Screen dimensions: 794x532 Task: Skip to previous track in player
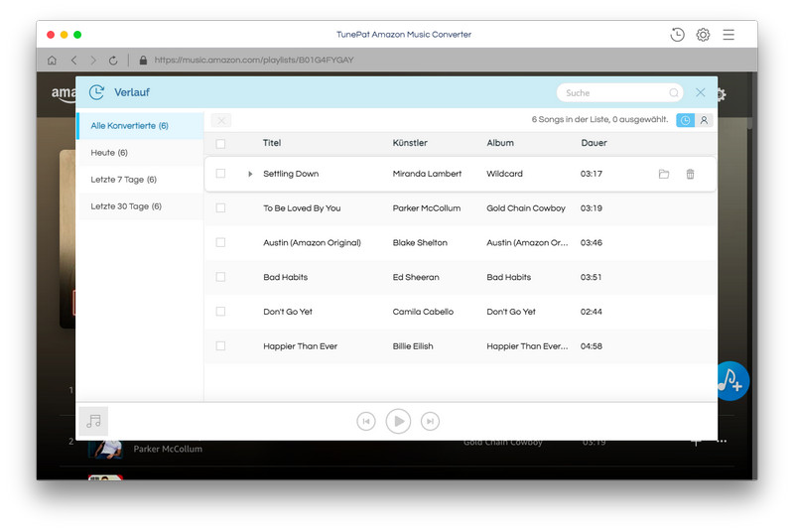(366, 421)
